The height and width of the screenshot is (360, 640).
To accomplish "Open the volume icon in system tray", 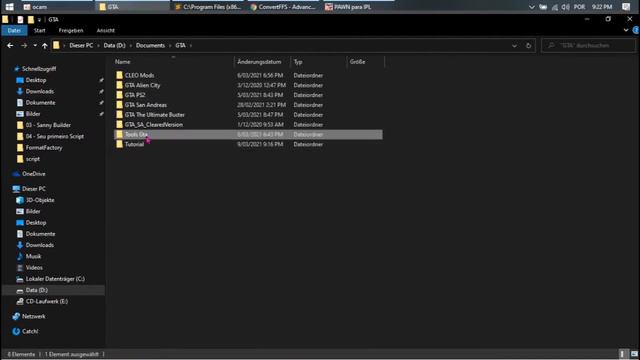I will [565, 7].
